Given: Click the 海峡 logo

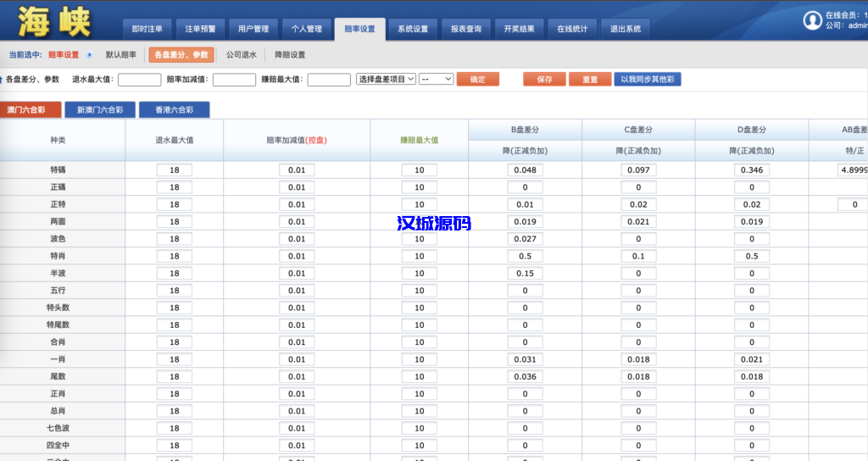Looking at the screenshot, I should pyautogui.click(x=53, y=21).
